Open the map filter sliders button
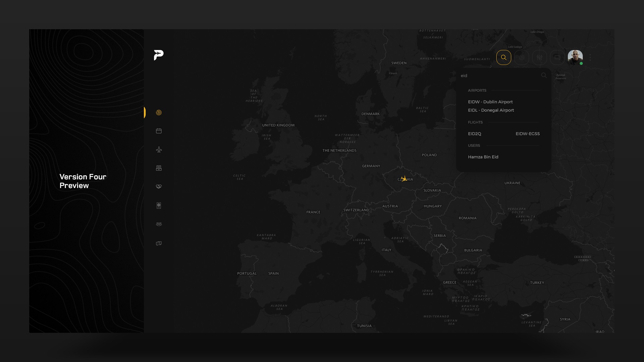The height and width of the screenshot is (362, 644). click(539, 57)
